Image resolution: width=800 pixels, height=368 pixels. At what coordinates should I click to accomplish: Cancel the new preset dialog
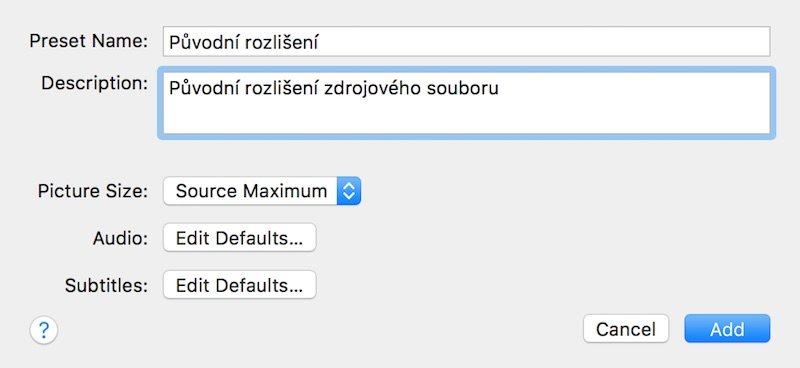point(626,329)
